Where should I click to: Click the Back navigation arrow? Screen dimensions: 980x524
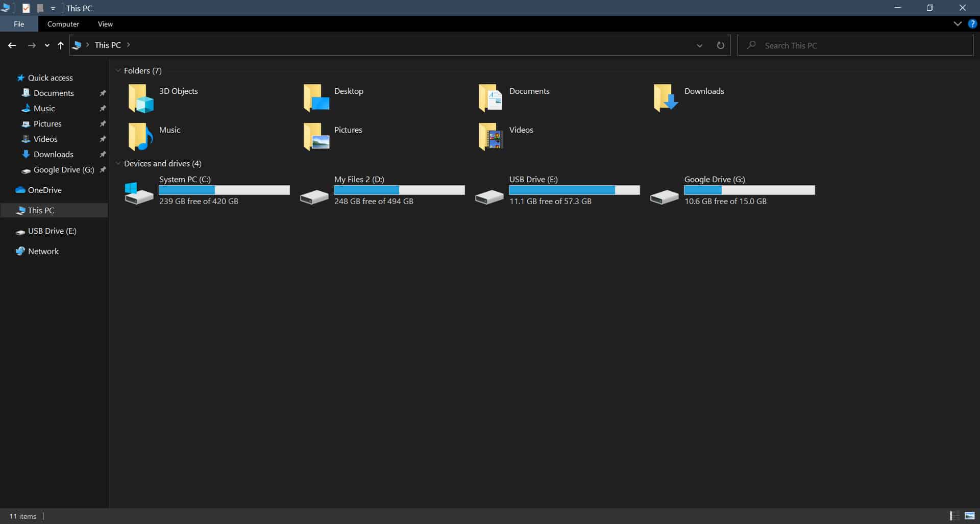coord(12,45)
